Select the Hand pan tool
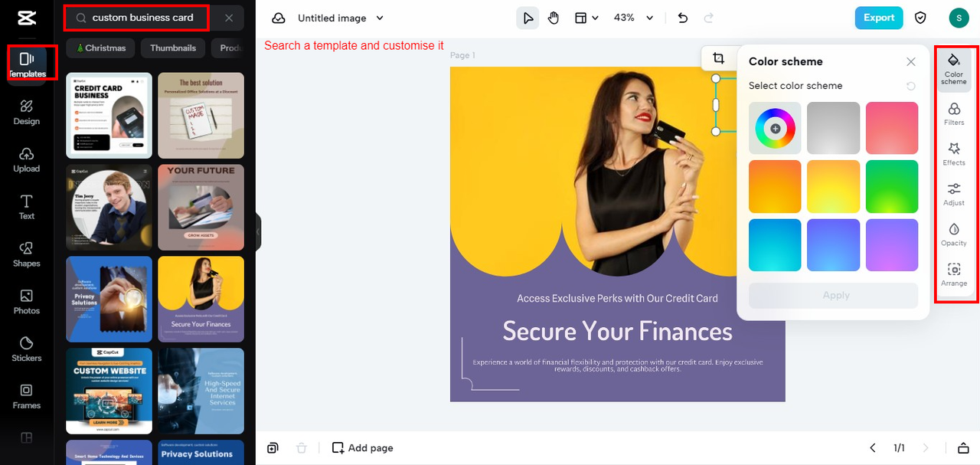Image resolution: width=980 pixels, height=465 pixels. click(554, 18)
